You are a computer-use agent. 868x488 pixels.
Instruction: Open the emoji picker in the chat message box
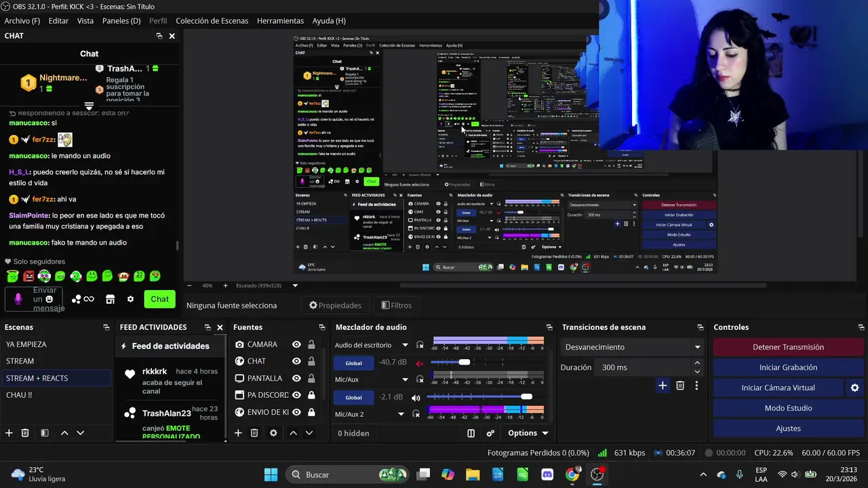(x=49, y=299)
